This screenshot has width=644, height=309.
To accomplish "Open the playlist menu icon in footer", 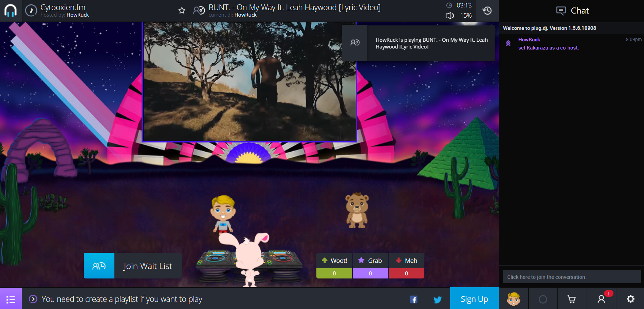I will tap(11, 299).
